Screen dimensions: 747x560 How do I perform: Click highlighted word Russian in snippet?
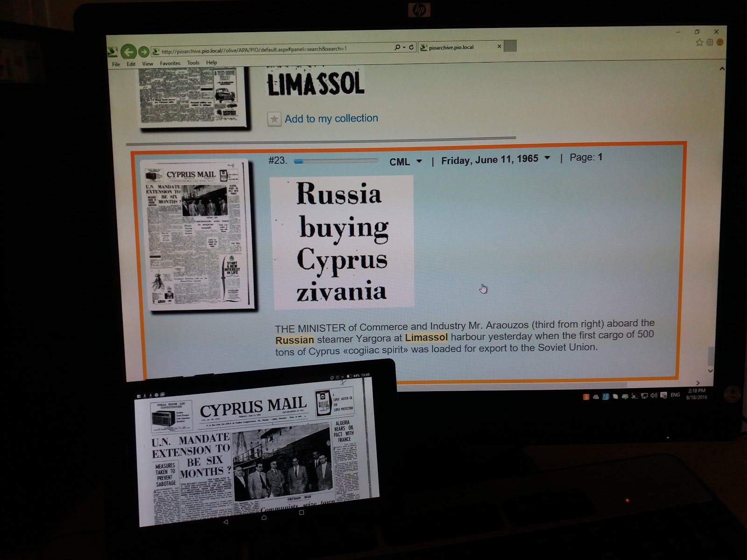click(x=295, y=340)
